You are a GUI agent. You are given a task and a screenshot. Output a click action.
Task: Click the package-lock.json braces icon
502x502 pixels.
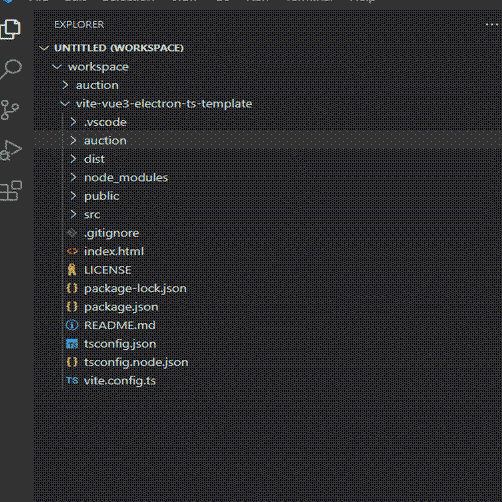tap(72, 288)
